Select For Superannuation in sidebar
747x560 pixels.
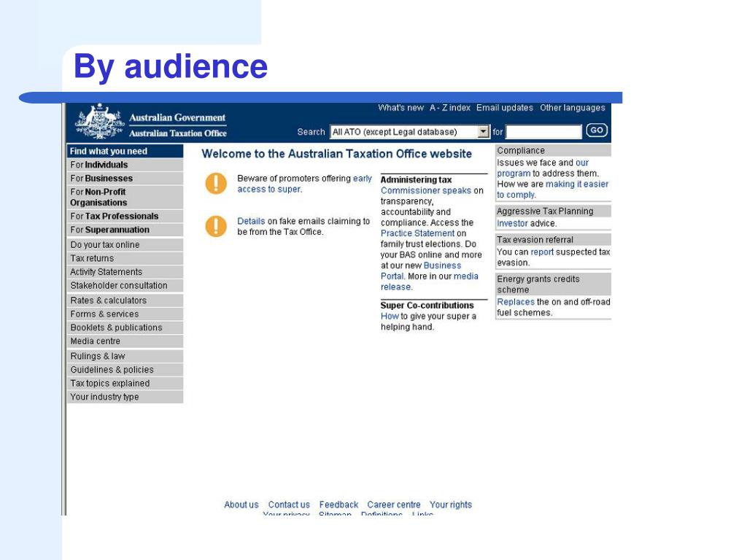pyautogui.click(x=125, y=230)
